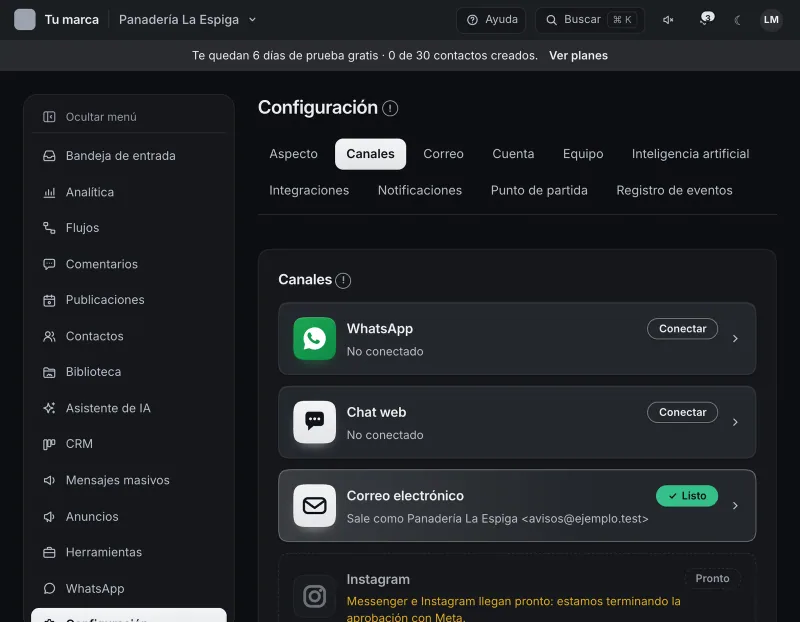
Task: Open the Contactos people icon
Action: coord(49,336)
